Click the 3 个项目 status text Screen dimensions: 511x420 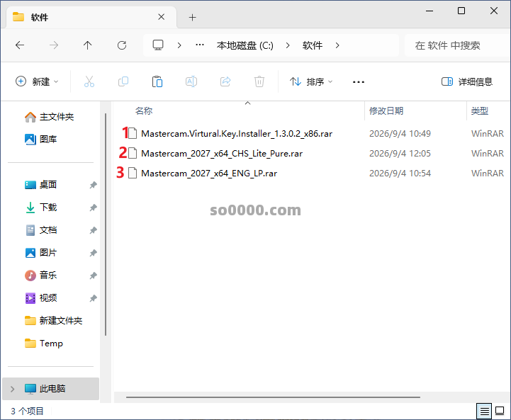[27, 412]
